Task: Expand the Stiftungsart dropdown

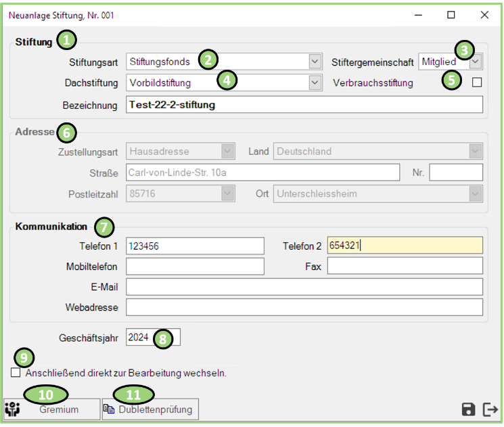Action: pyautogui.click(x=315, y=62)
